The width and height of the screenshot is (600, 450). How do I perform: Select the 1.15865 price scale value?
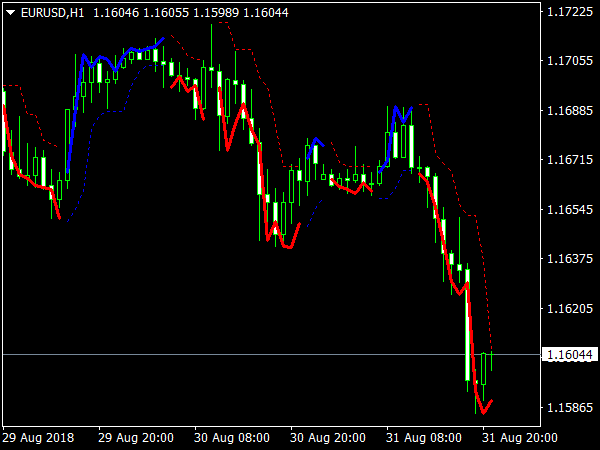pos(570,408)
